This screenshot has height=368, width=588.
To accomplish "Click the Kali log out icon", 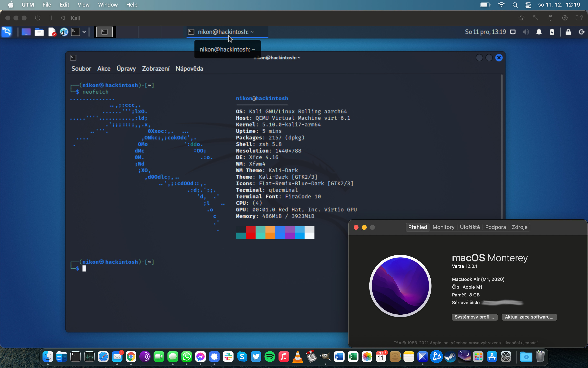I will click(x=581, y=32).
